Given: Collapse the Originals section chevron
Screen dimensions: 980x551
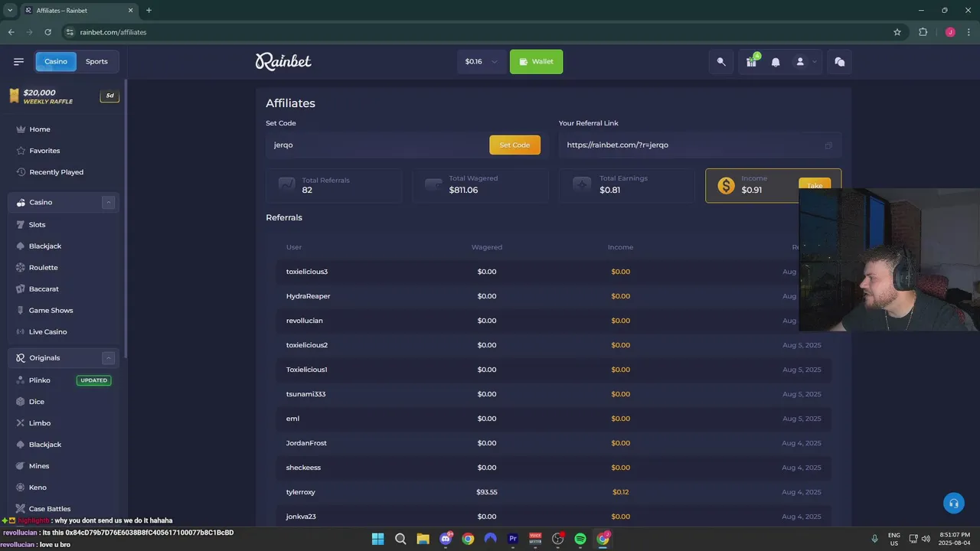Looking at the screenshot, I should 109,357.
